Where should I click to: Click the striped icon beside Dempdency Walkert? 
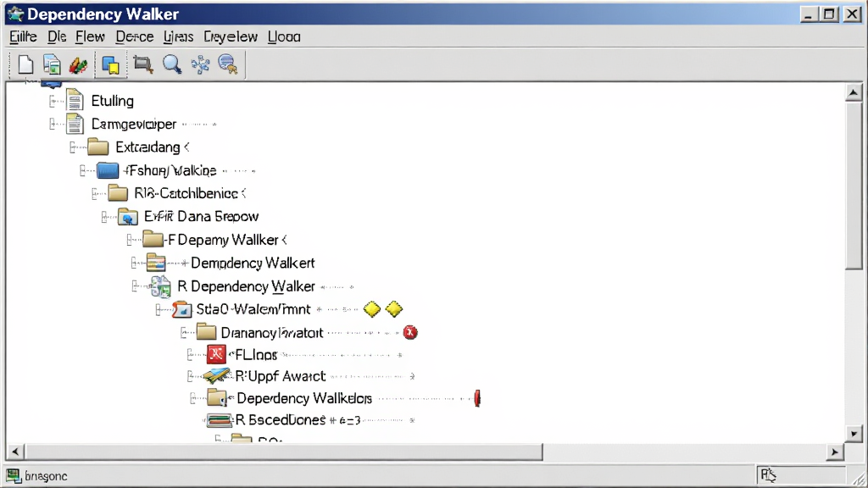coord(156,263)
